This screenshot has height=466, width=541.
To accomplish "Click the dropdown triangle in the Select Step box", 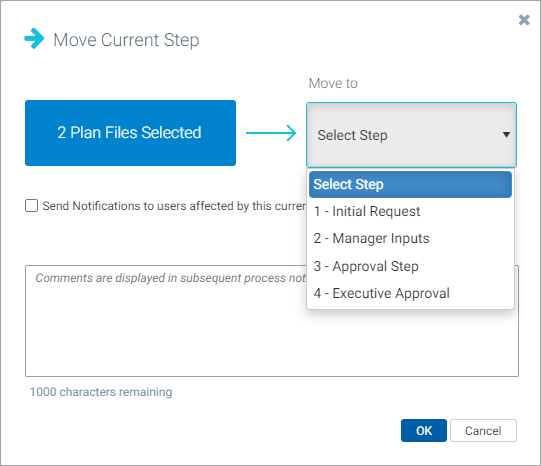I will (x=506, y=135).
